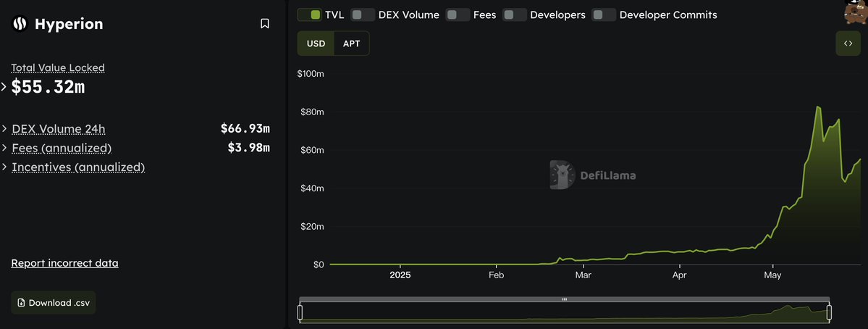Click the TVL chart peak in mid May

tap(818, 107)
